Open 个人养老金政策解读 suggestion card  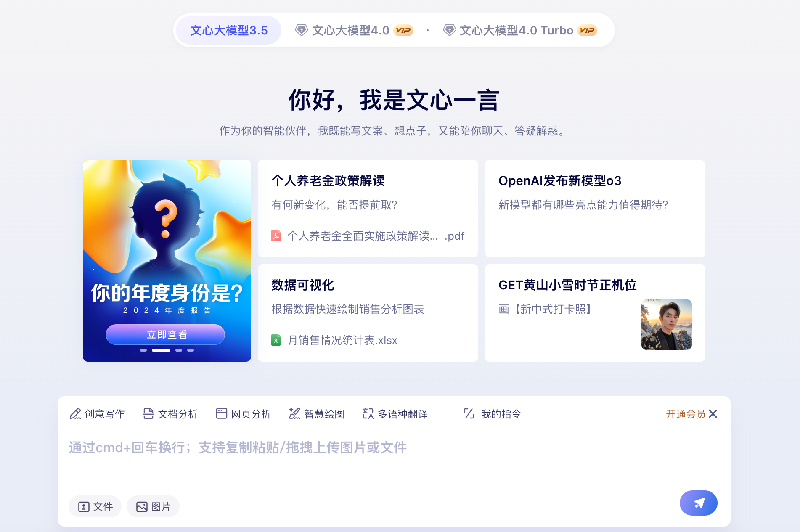pyautogui.click(x=368, y=208)
